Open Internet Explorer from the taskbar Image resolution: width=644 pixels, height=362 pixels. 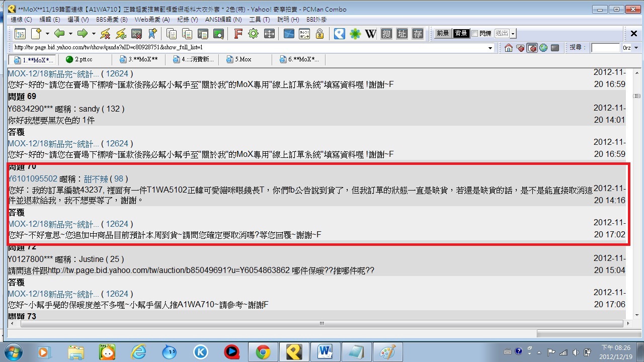tap(138, 352)
